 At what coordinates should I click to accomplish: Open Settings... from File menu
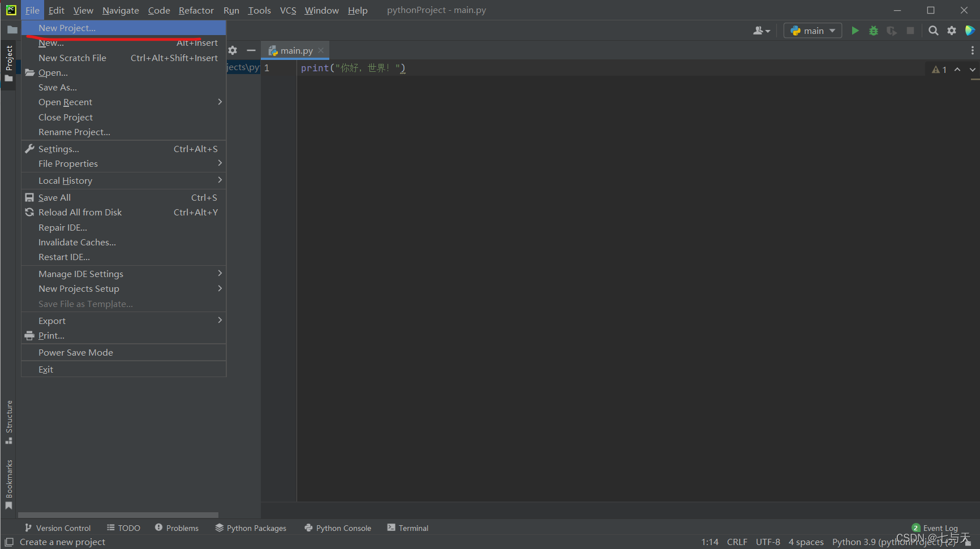pyautogui.click(x=124, y=149)
